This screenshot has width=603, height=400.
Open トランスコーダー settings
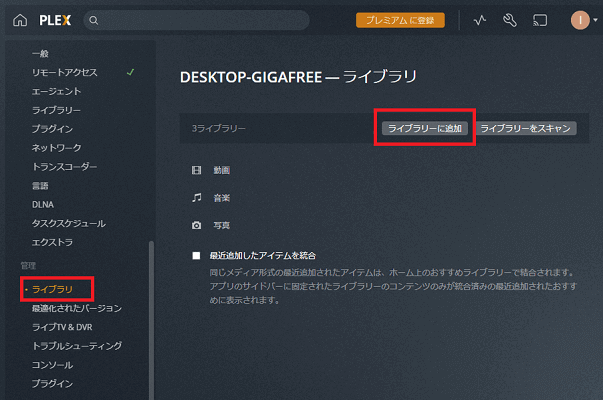coord(64,167)
